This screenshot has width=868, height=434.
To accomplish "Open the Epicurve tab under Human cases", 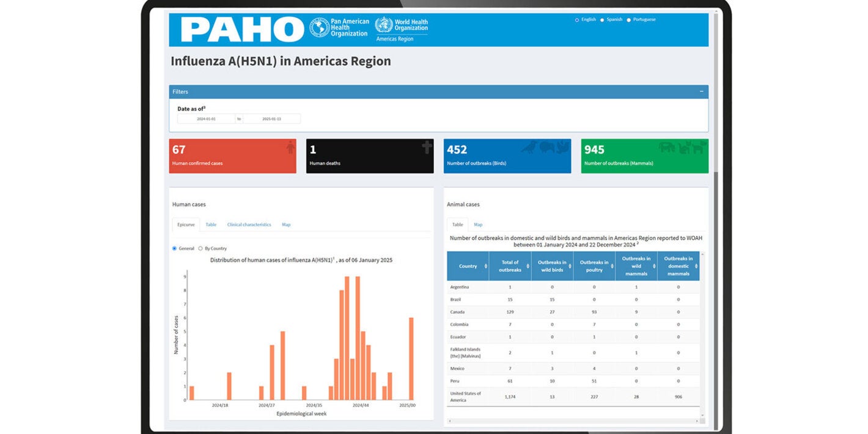I will (x=185, y=224).
